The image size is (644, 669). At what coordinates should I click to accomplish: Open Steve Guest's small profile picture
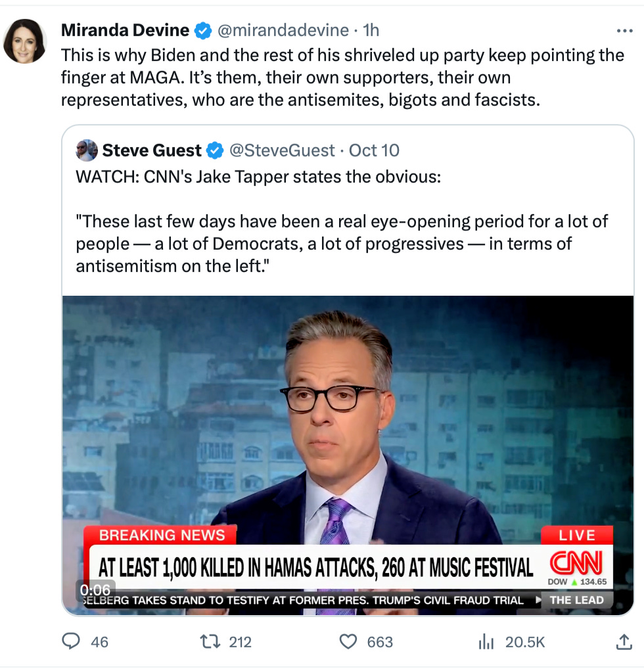coord(87,150)
